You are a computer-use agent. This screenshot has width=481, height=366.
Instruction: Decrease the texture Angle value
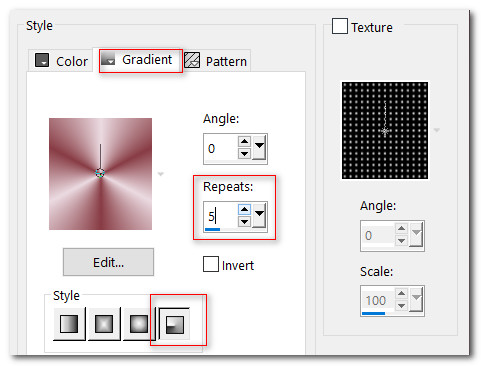tap(401, 240)
